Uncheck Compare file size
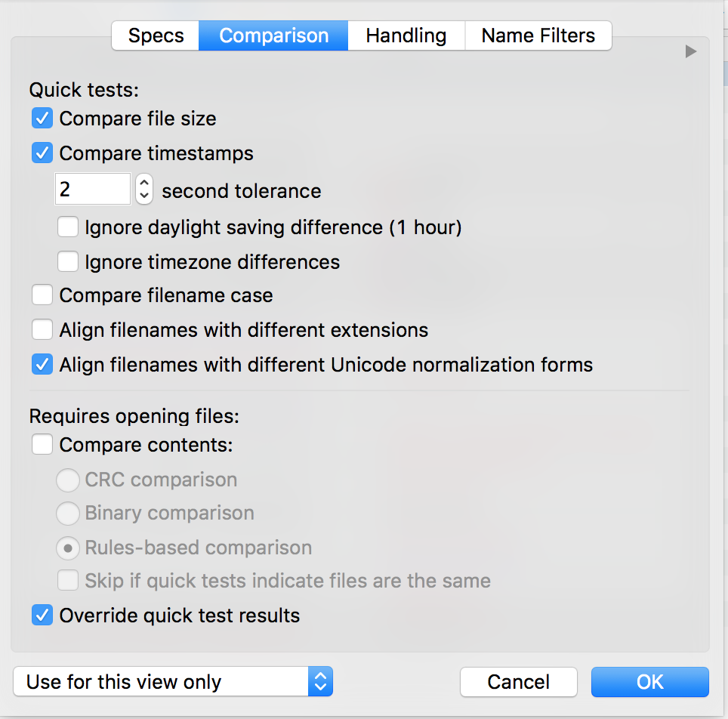This screenshot has width=728, height=719. (42, 119)
